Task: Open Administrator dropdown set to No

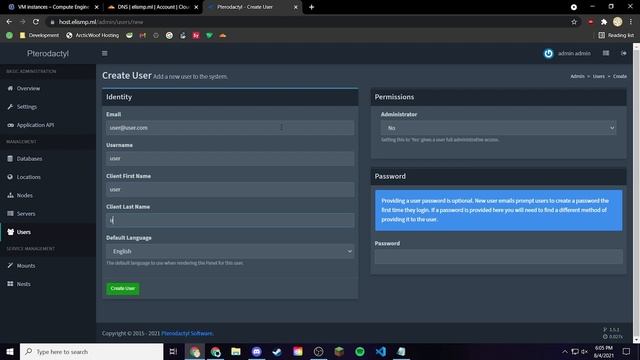Action: pos(498,128)
